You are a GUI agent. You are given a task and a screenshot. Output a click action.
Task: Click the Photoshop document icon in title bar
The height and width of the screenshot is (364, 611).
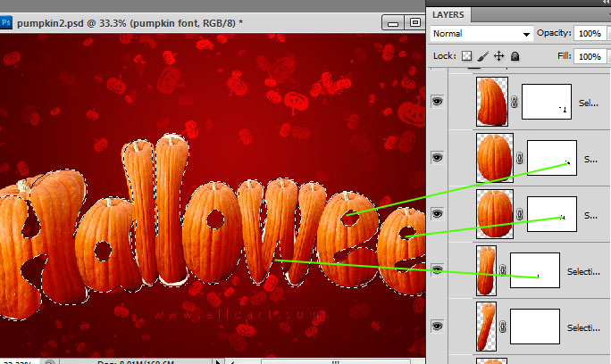[7, 21]
